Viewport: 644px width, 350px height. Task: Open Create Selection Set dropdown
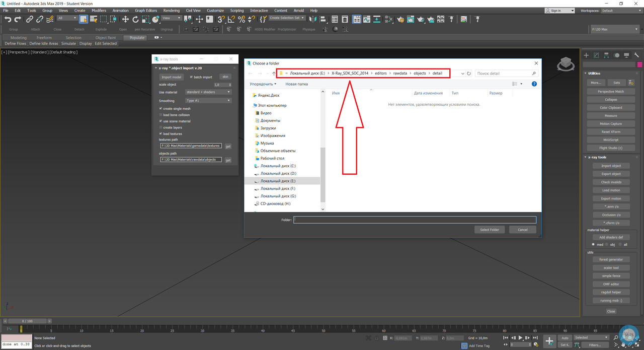286,18
